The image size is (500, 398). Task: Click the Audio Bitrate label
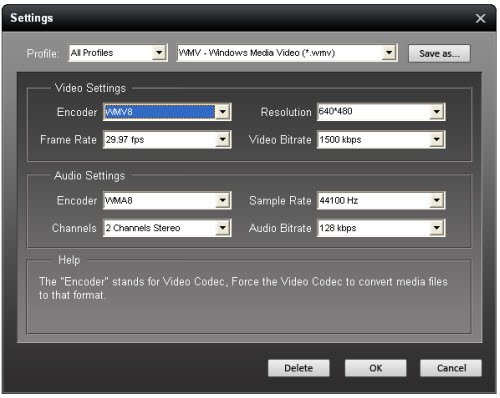[x=280, y=228]
